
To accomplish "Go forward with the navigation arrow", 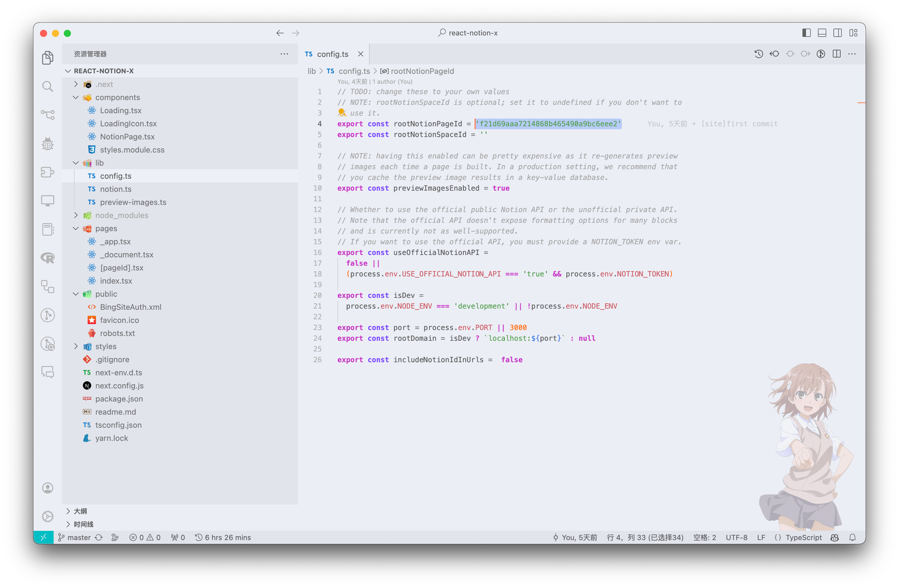I will (x=295, y=33).
